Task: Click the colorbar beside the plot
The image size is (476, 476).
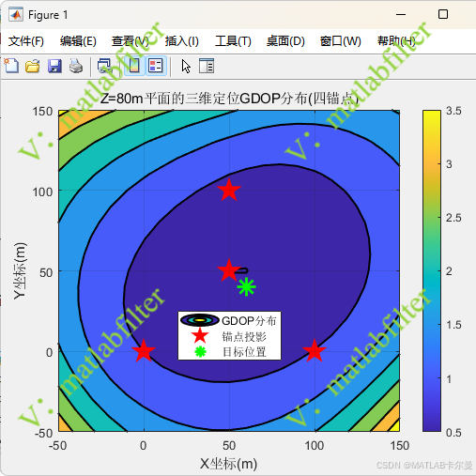Action: click(432, 270)
